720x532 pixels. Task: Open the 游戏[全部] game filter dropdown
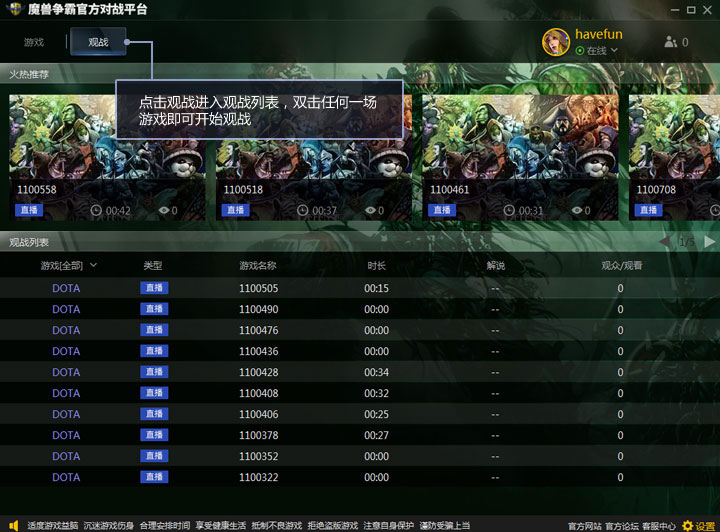tap(69, 265)
